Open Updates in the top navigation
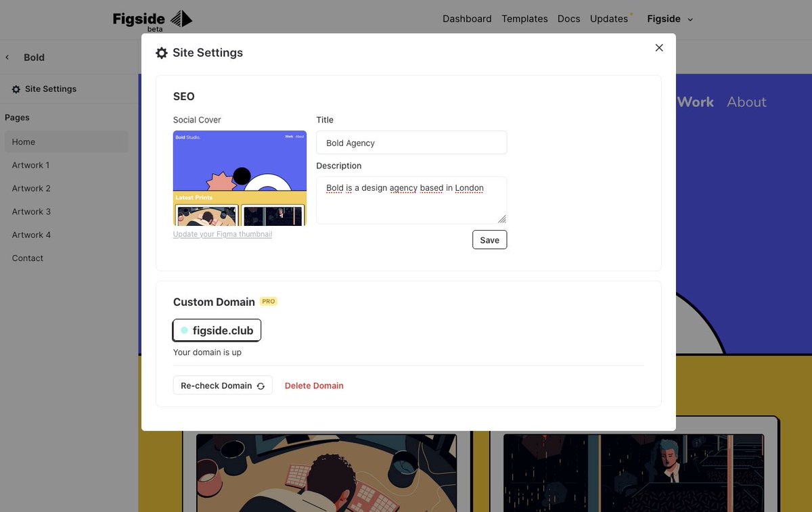The width and height of the screenshot is (812, 512). [609, 19]
